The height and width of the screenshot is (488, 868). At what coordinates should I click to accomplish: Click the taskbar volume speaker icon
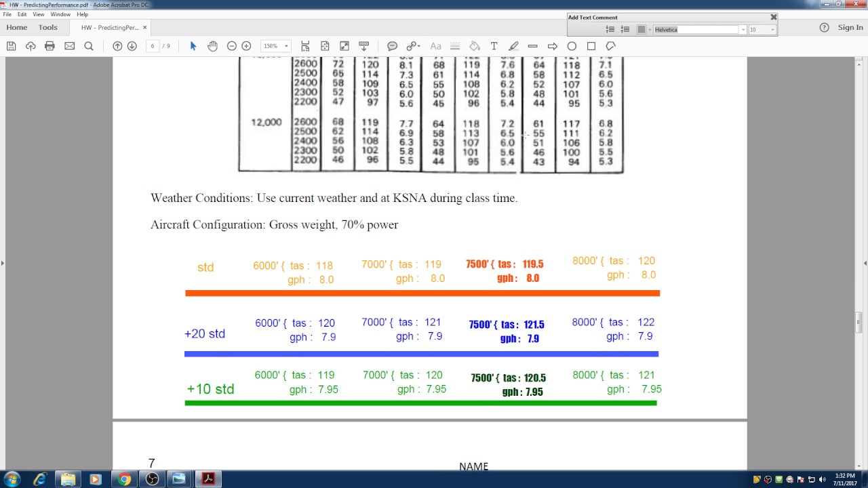[822, 480]
